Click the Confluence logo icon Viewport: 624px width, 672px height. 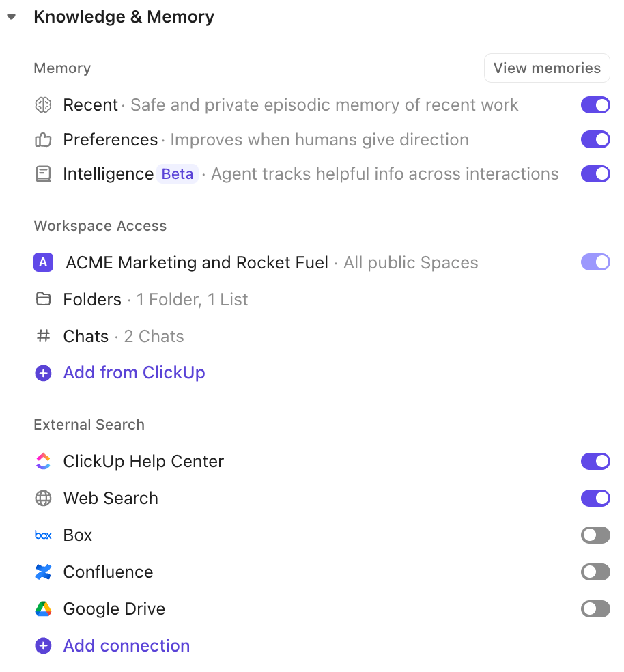43,572
